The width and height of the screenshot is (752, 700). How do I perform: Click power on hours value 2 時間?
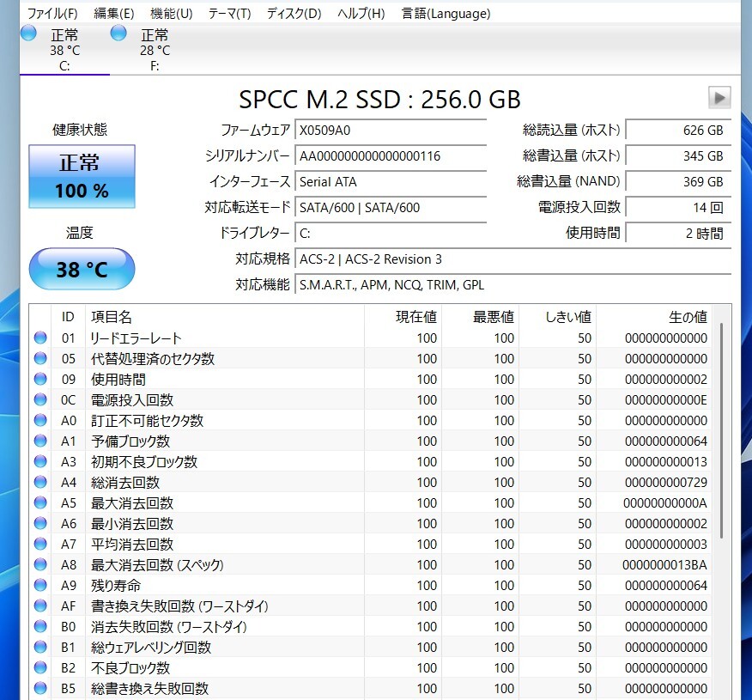click(679, 234)
